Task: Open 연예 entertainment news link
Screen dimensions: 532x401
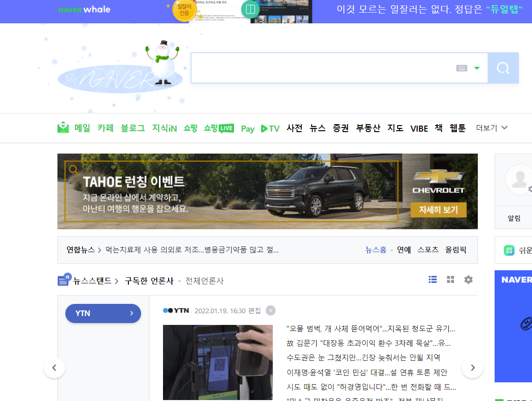Action: pos(404,250)
